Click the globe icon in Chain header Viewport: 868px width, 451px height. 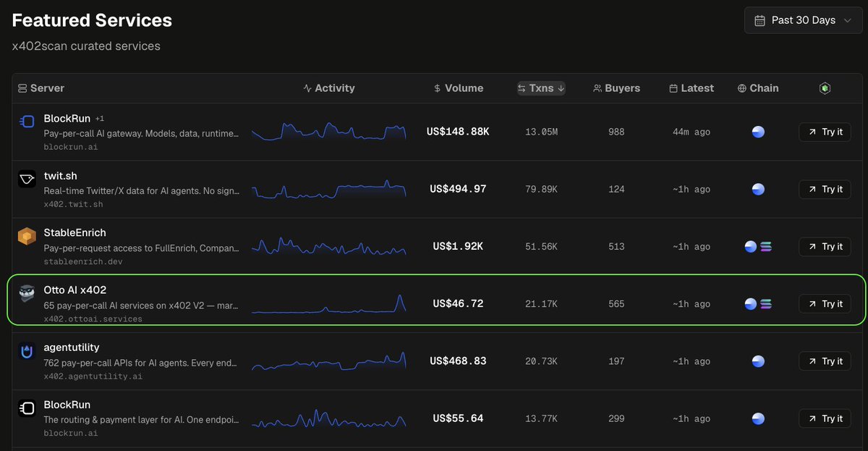coord(741,88)
